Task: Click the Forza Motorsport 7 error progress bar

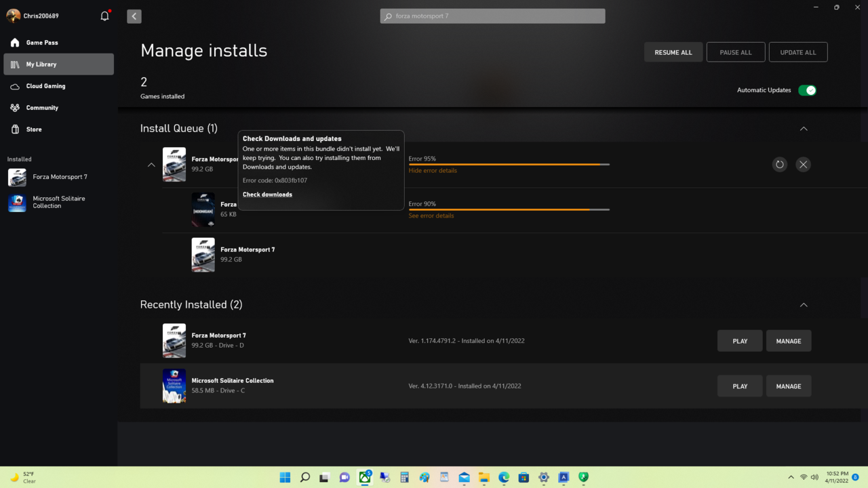Action: pos(509,164)
